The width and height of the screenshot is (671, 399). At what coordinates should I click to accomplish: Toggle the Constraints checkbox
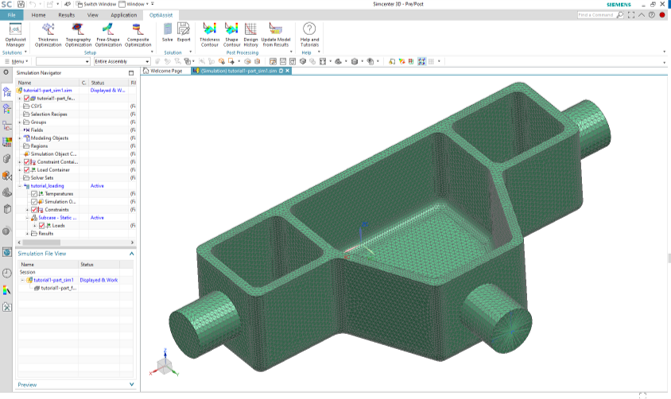(x=35, y=210)
